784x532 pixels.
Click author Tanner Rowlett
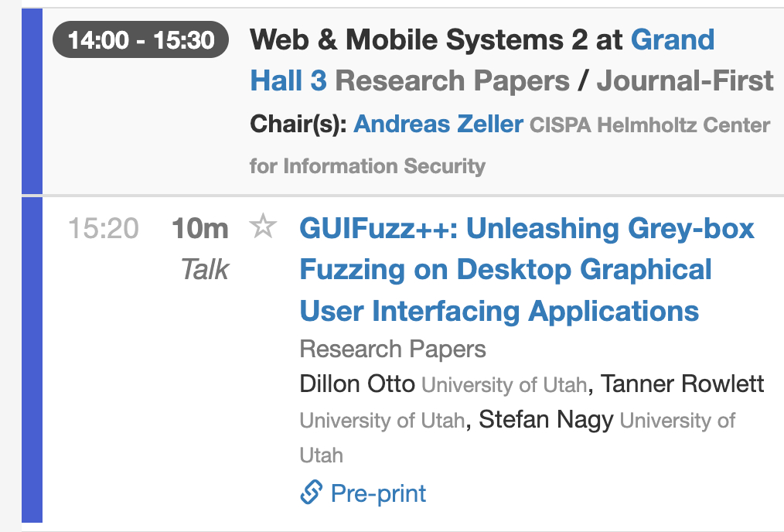(683, 384)
